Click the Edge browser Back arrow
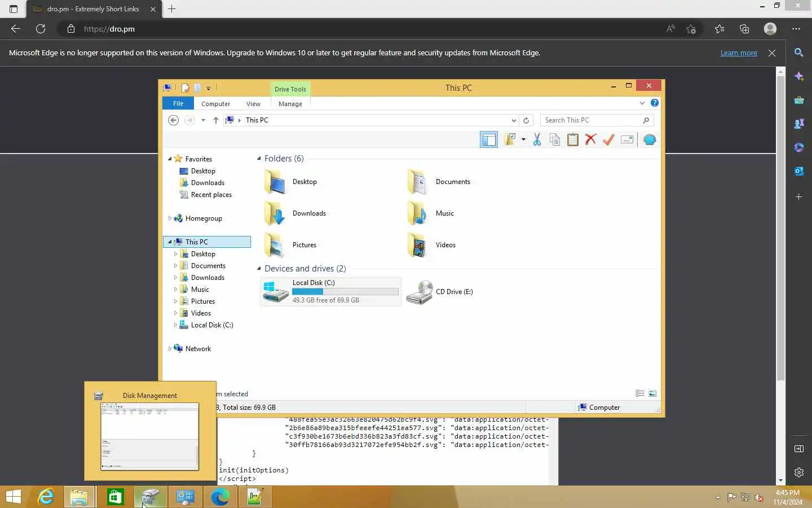The width and height of the screenshot is (812, 508). (x=16, y=29)
